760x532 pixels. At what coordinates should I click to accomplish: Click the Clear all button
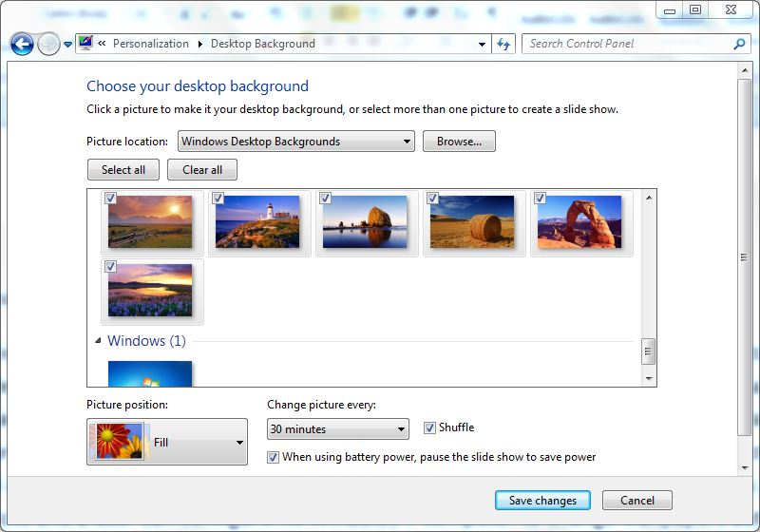click(x=202, y=170)
